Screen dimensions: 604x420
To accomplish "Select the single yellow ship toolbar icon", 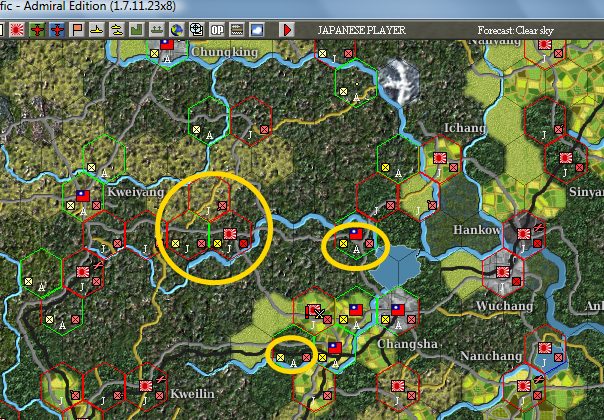I will (x=97, y=30).
